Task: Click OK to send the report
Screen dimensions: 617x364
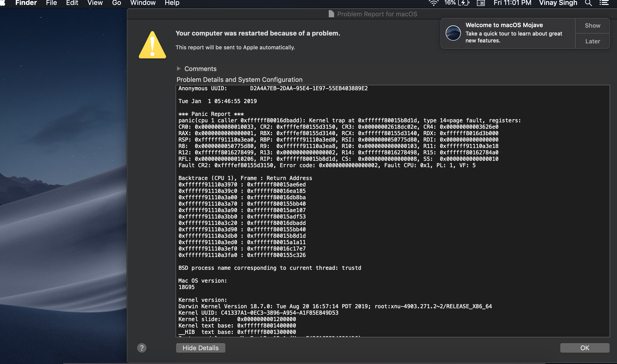Action: click(x=584, y=348)
